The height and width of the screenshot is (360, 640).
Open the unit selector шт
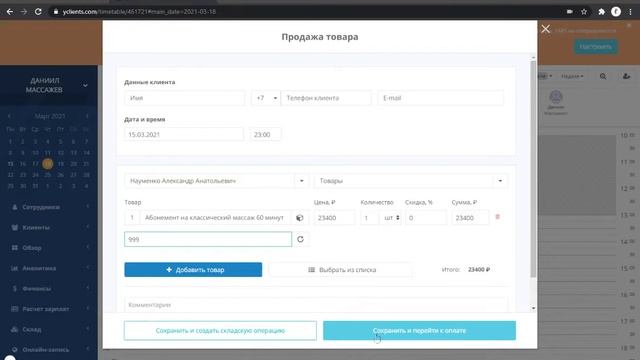click(391, 218)
